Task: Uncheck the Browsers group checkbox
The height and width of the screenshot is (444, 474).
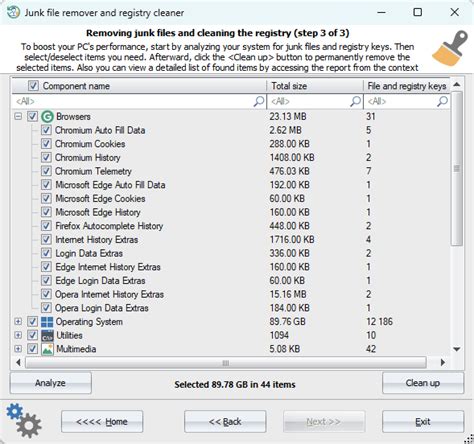Action: pyautogui.click(x=32, y=116)
